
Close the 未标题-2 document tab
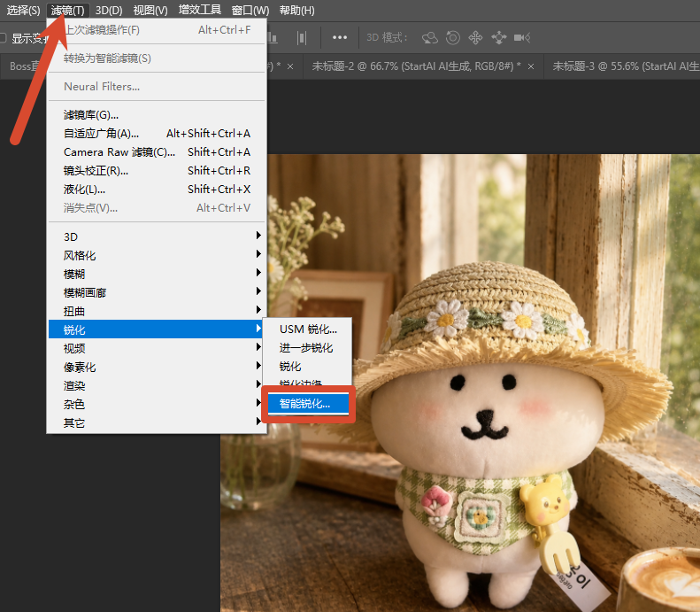click(x=531, y=66)
